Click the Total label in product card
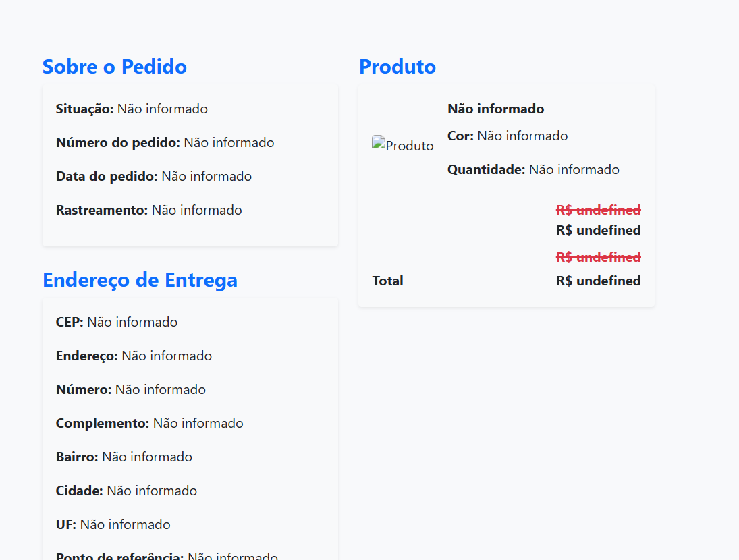739x560 pixels. pyautogui.click(x=387, y=281)
